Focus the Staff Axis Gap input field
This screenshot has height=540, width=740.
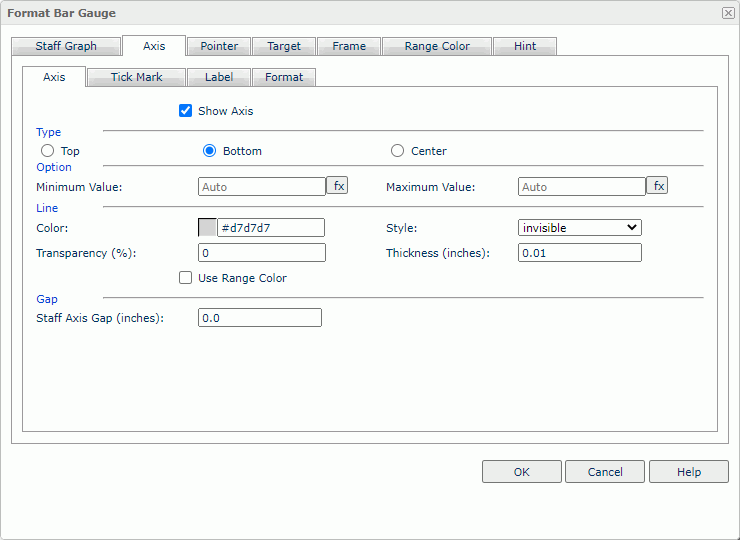(x=260, y=318)
